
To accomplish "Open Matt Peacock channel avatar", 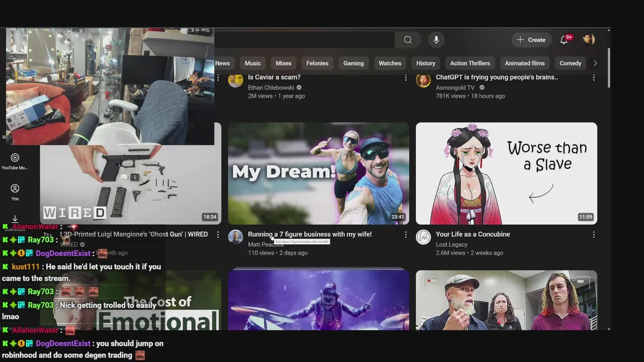I will coord(235,237).
